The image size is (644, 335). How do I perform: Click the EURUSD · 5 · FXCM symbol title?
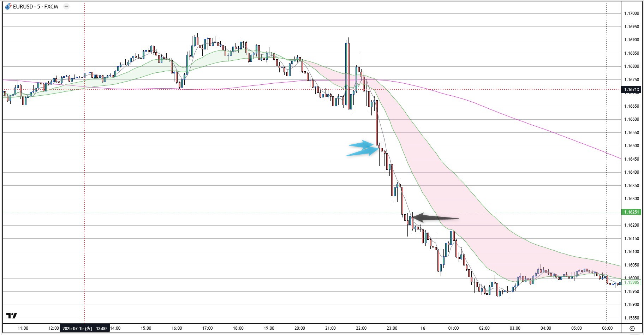[35, 6]
